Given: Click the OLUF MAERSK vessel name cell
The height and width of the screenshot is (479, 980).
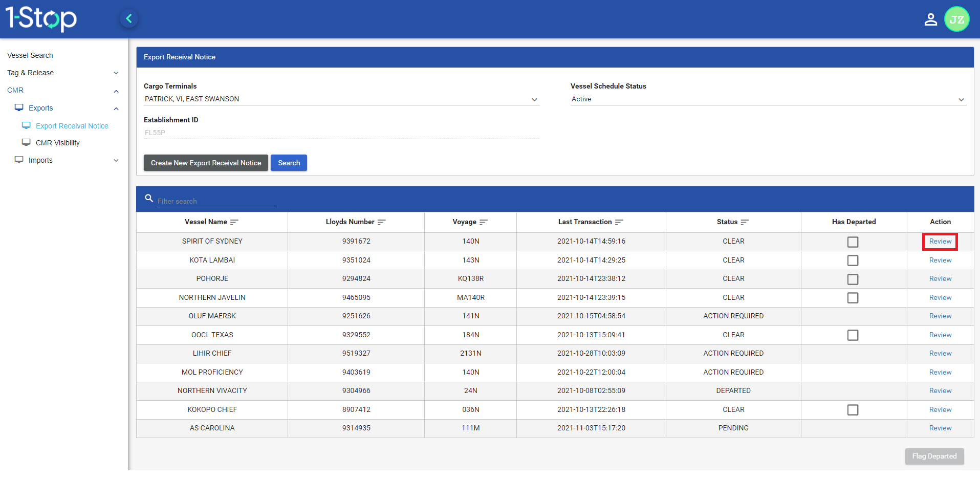Looking at the screenshot, I should [212, 316].
